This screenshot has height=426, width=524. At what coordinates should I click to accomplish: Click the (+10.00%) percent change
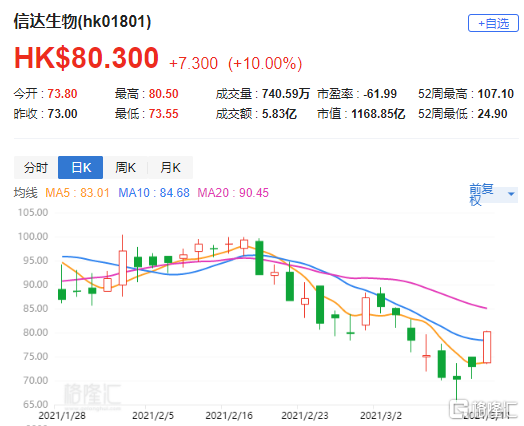click(265, 63)
